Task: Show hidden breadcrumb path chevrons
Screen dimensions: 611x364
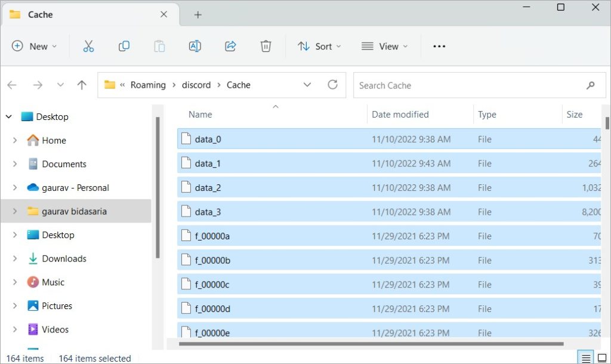Action: (x=122, y=85)
